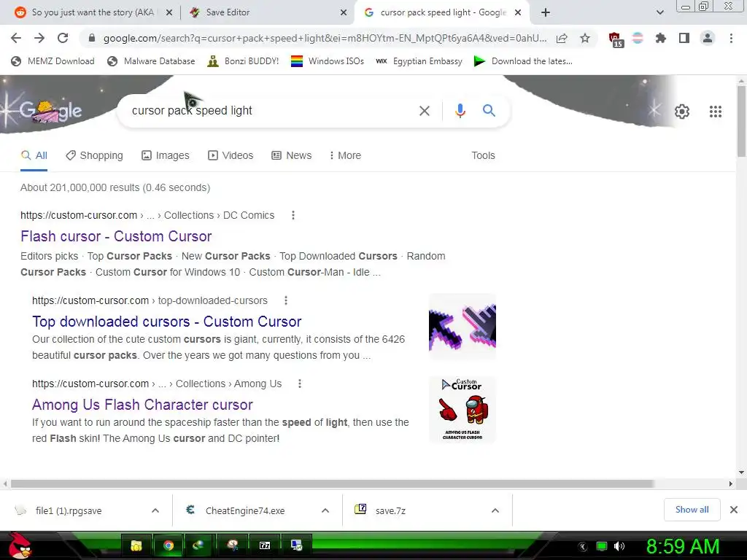747x560 pixels.
Task: Open options for Top downloaded cursors result
Action: 286,300
